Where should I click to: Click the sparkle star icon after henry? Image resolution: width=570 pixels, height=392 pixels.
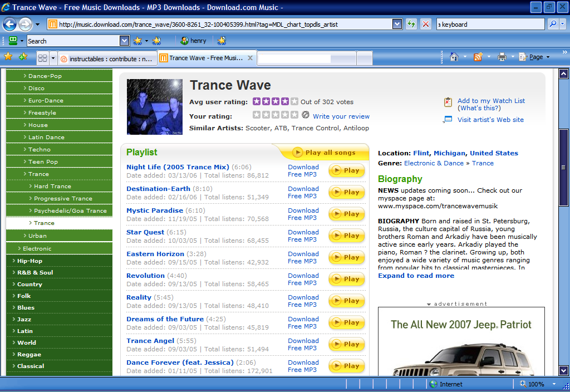tap(222, 41)
